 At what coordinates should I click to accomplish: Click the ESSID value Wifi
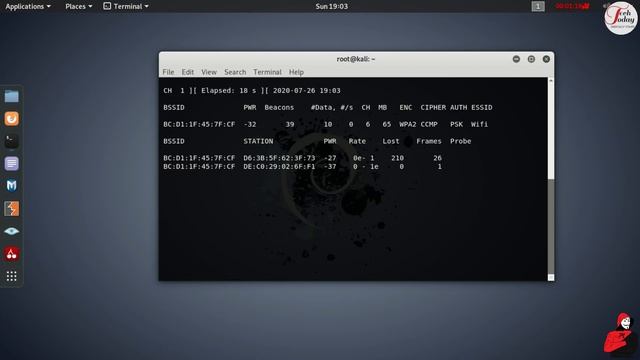[480, 124]
